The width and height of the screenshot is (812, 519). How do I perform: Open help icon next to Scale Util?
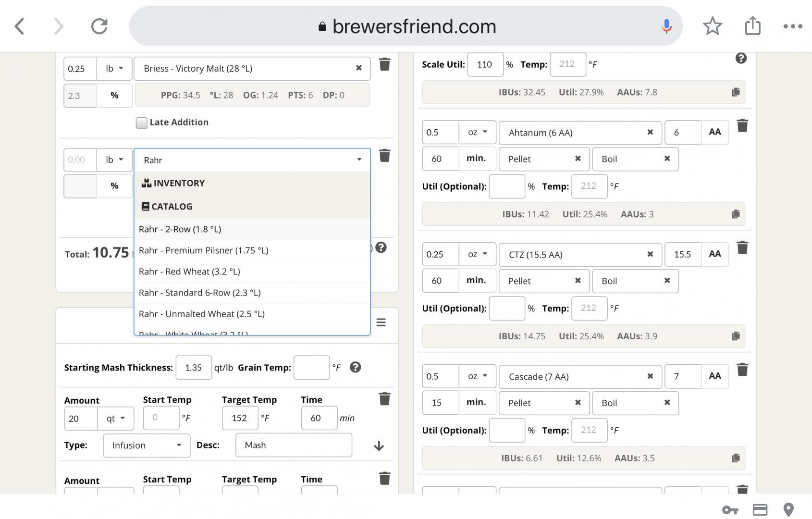[741, 58]
